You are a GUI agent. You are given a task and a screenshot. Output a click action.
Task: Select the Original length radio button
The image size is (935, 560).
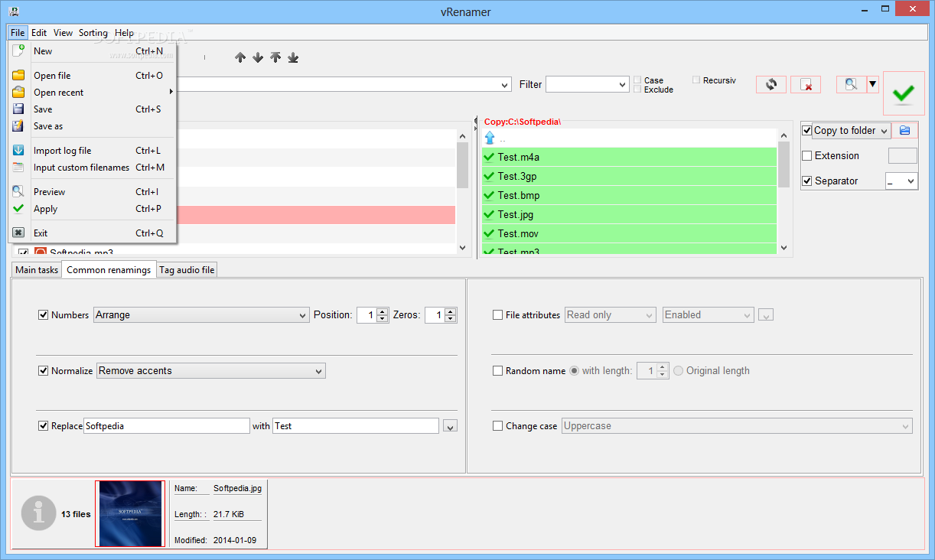[x=678, y=371]
